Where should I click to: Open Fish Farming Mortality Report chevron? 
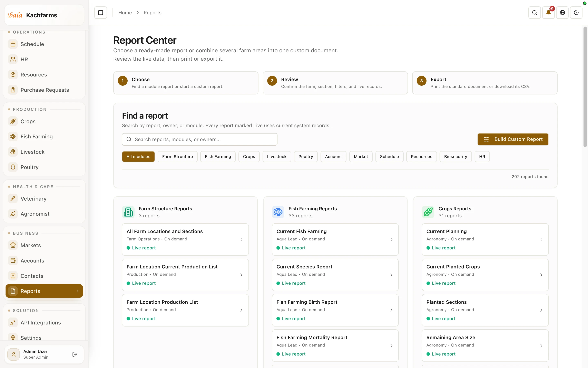click(x=391, y=346)
